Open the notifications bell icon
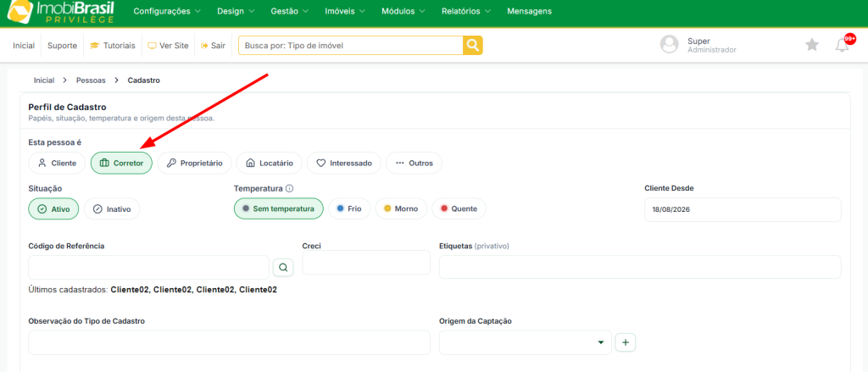This screenshot has width=868, height=372. coord(842,46)
